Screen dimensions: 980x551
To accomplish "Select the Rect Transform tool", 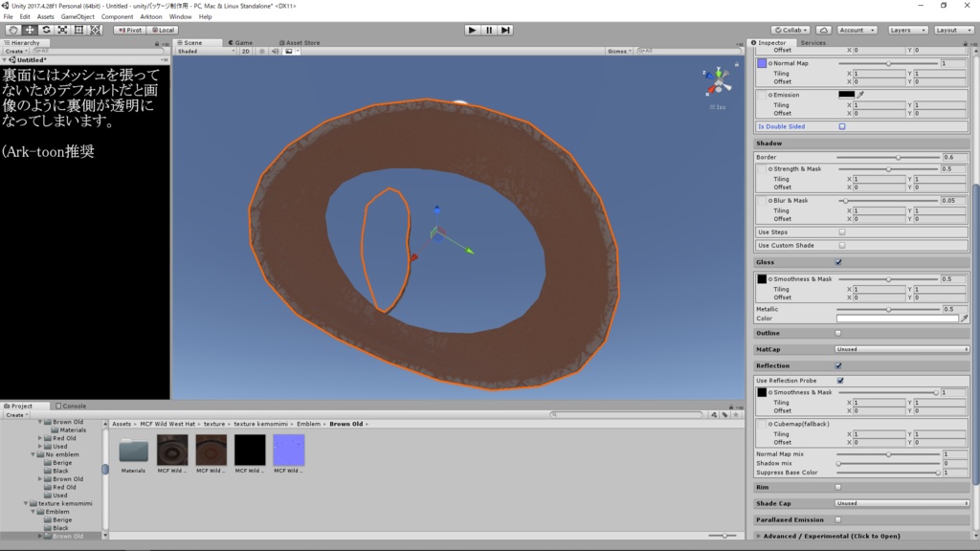I will (78, 30).
